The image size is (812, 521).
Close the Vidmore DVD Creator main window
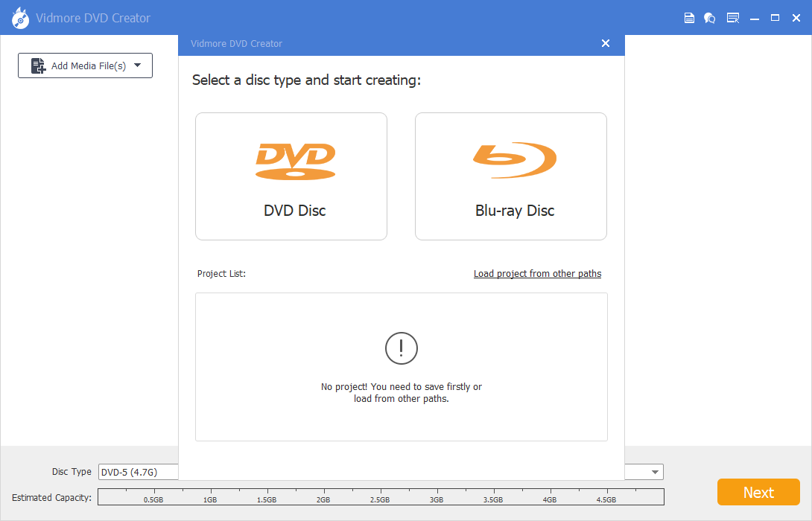pyautogui.click(x=796, y=18)
